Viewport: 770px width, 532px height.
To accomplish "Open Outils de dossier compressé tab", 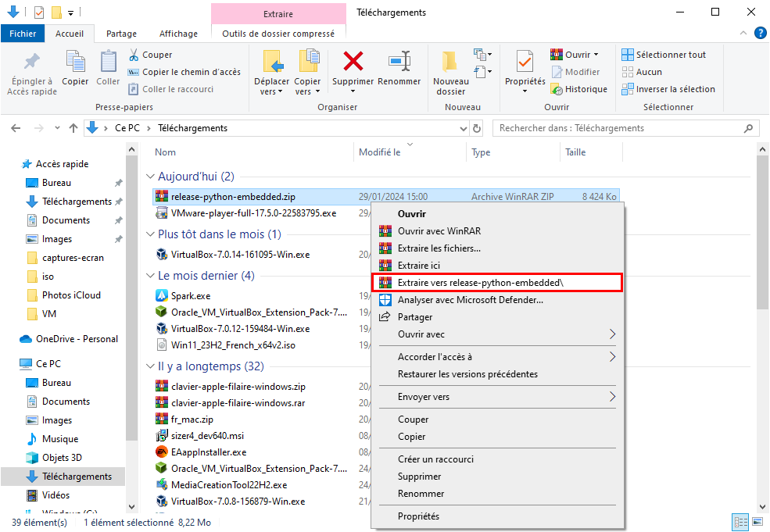I will coord(278,34).
